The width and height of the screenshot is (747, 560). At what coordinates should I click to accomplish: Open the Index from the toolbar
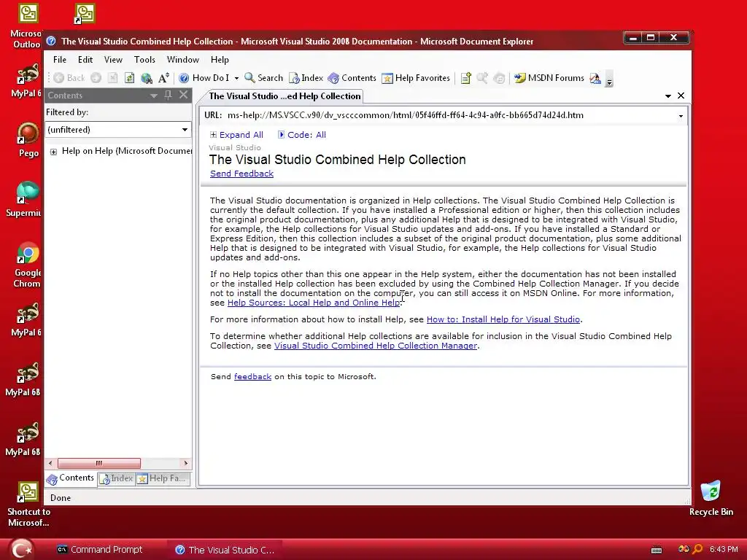306,77
